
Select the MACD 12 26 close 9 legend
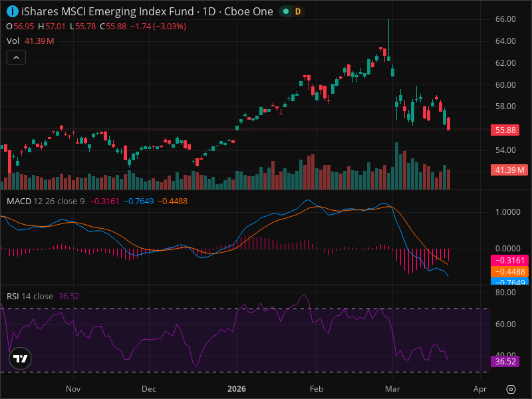(45, 201)
